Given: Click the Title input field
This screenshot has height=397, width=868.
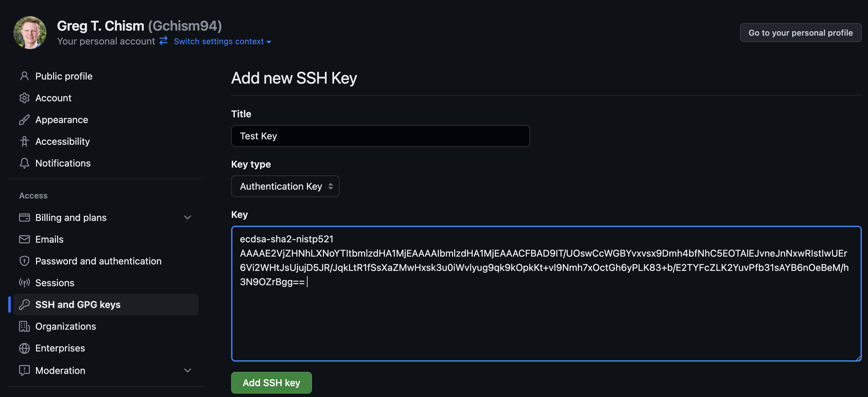Looking at the screenshot, I should [380, 136].
